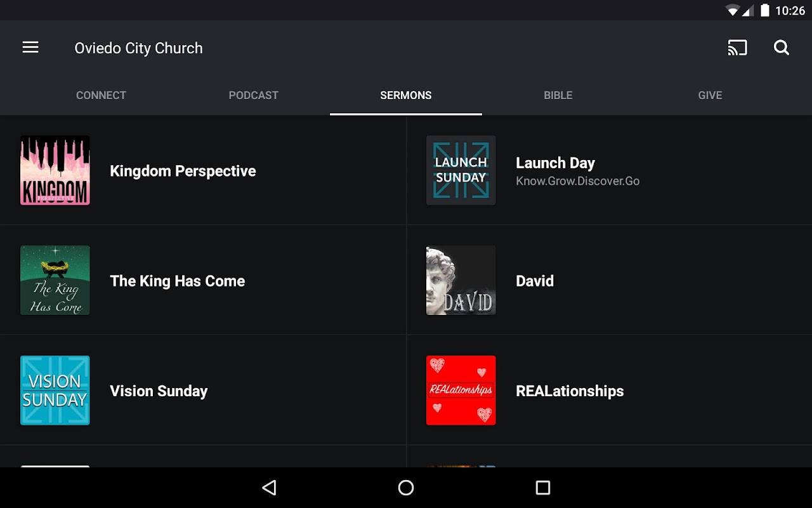Open search with the magnifier icon
The height and width of the screenshot is (508, 812).
pos(782,48)
